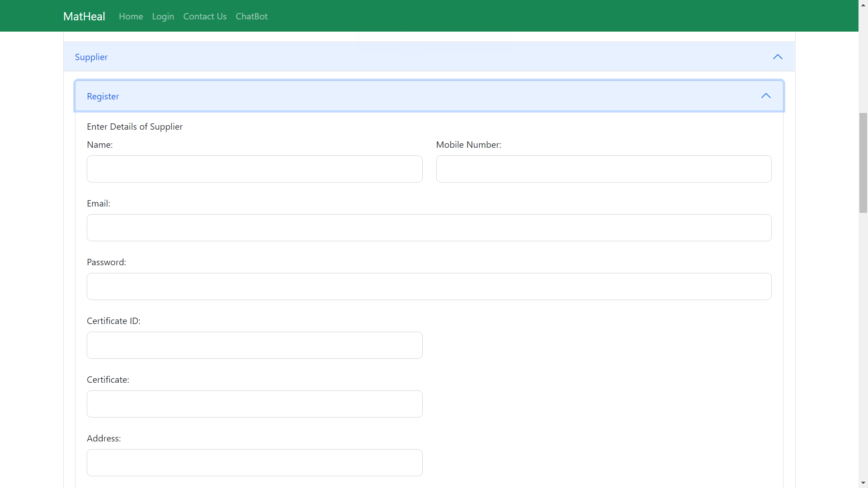868x488 pixels.
Task: Focus the Name input field
Action: pyautogui.click(x=255, y=169)
